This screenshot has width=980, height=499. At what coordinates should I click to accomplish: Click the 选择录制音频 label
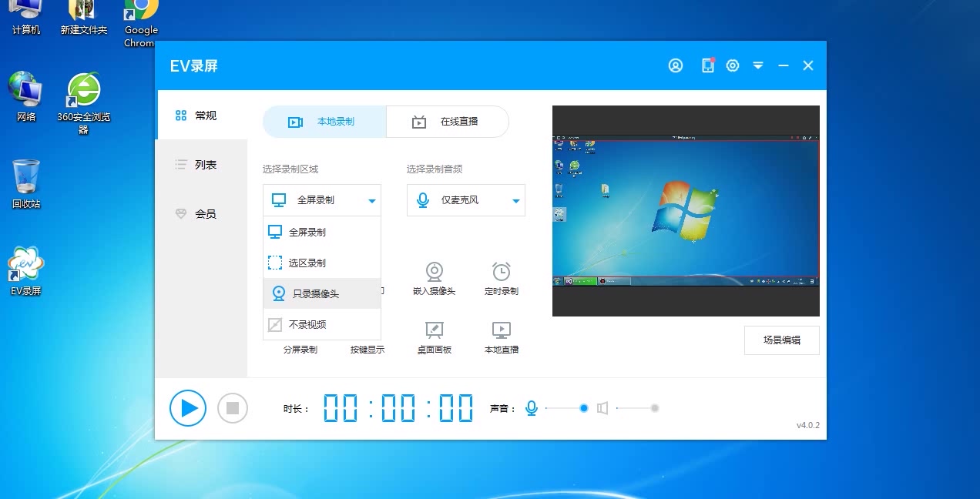click(x=435, y=169)
